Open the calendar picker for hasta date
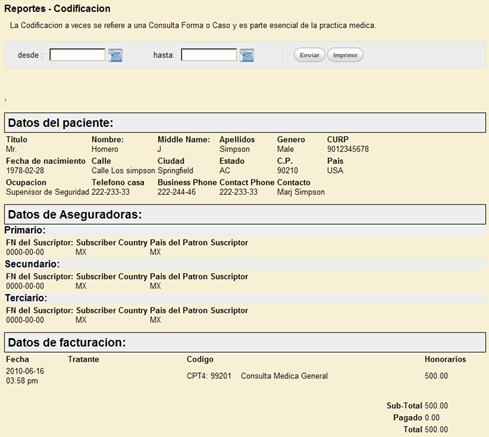Image resolution: width=489 pixels, height=437 pixels. [x=247, y=55]
